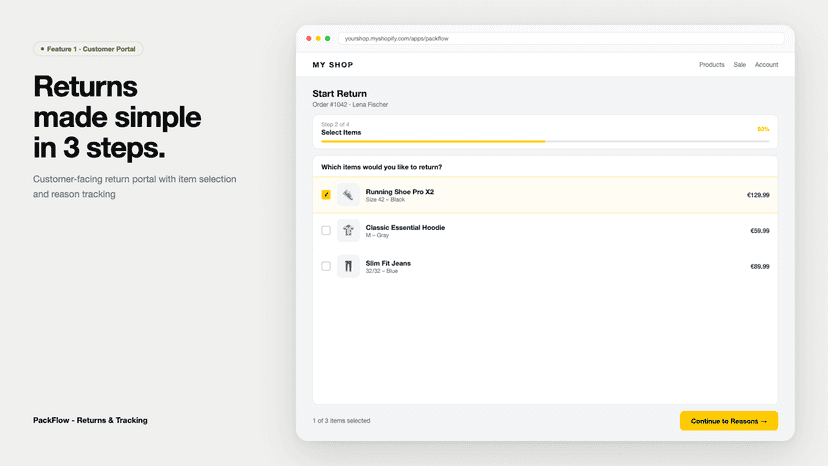The image size is (828, 466).
Task: Click the Select Items step label
Action: [x=341, y=133]
